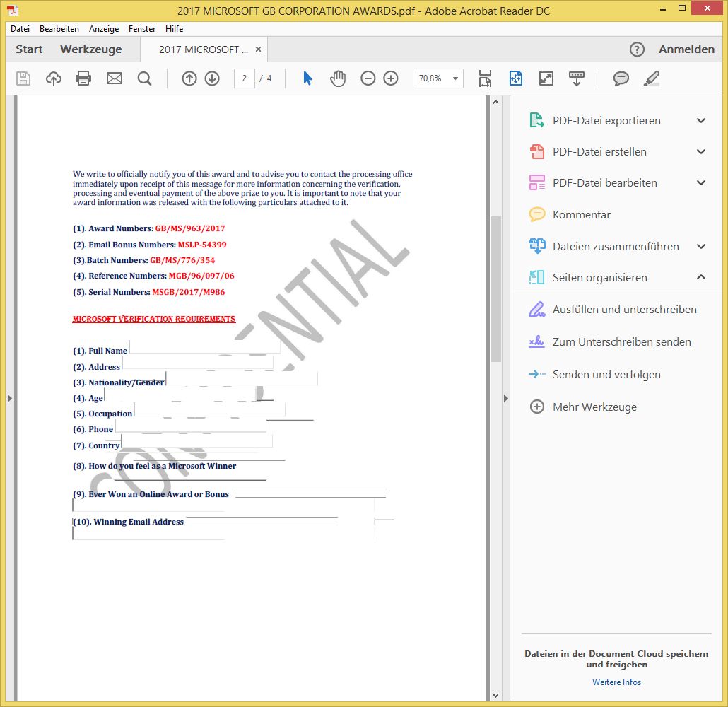
Task: Click the scrollbar up arrow
Action: point(496,102)
